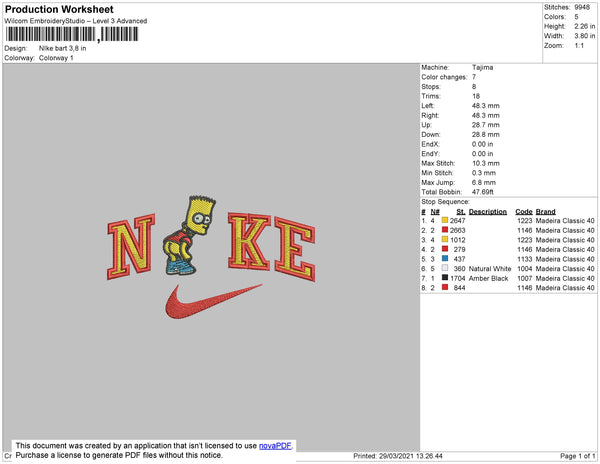Click the Bart Simpson embroidery figure

coord(189,235)
